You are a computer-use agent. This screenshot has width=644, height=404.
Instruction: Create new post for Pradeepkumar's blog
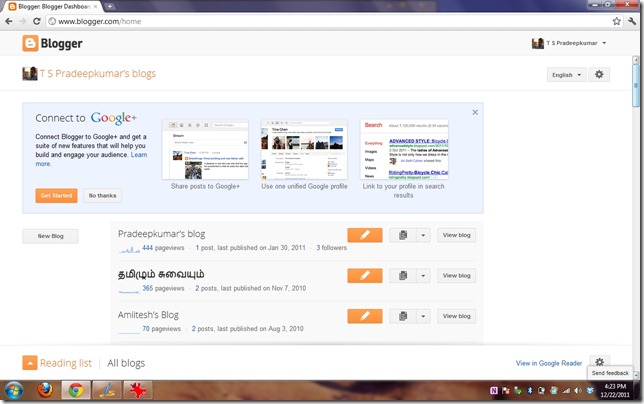(x=365, y=235)
